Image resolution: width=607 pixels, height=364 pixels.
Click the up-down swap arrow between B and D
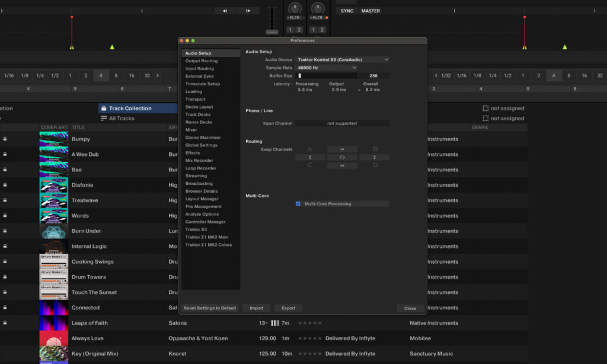click(375, 158)
